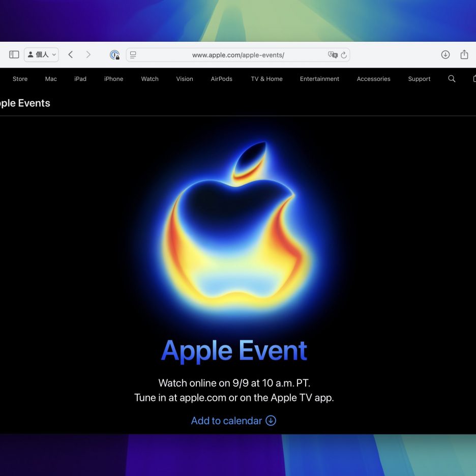Open the Store menu item
Viewport: 476px width, 476px height.
[20, 79]
